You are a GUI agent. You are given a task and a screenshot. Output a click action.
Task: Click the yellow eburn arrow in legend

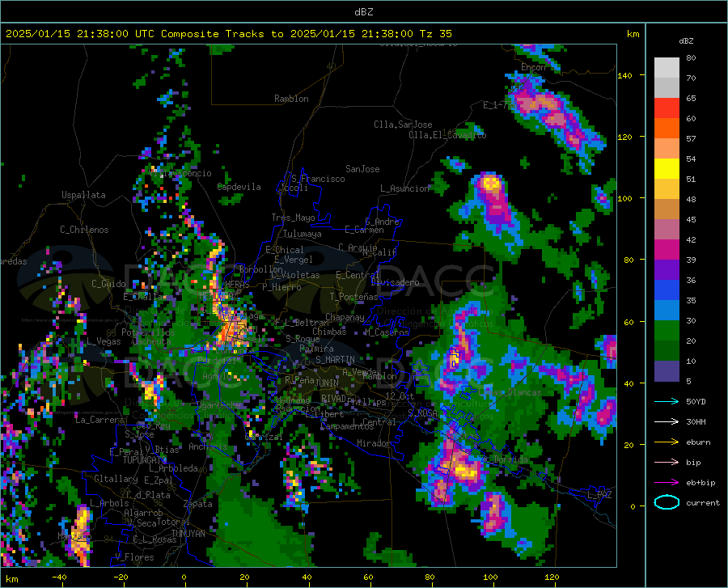coord(667,442)
